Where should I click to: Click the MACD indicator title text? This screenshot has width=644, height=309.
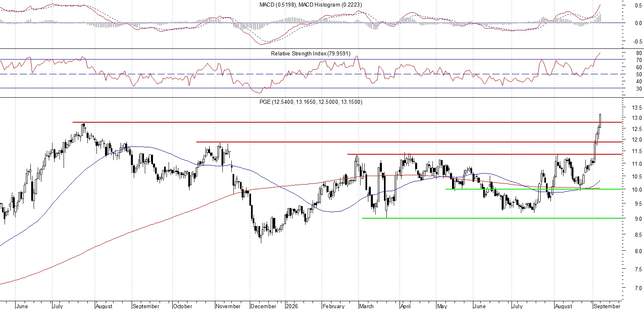[311, 5]
